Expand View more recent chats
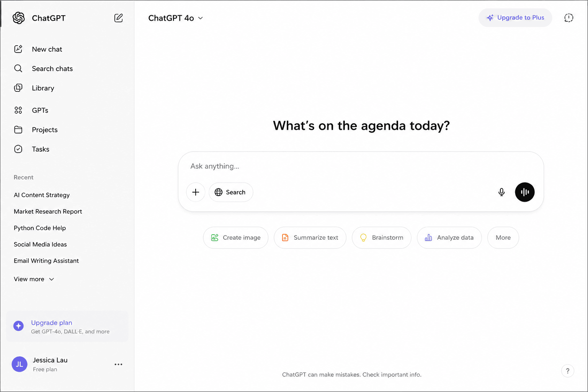Image resolution: width=588 pixels, height=392 pixels. pyautogui.click(x=34, y=279)
